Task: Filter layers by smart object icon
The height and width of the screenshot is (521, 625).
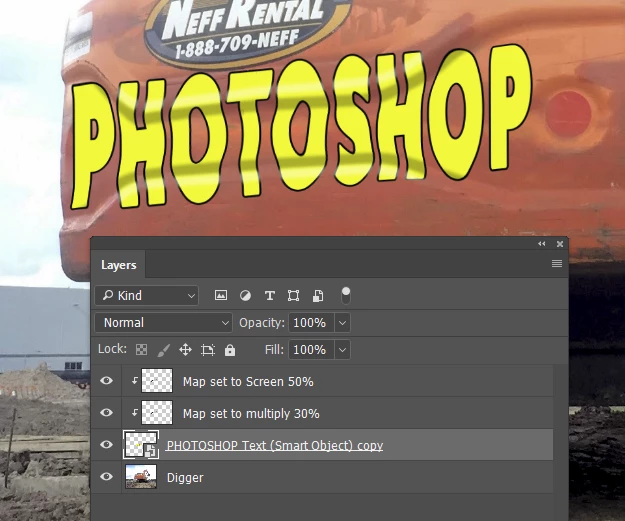Action: (x=318, y=295)
